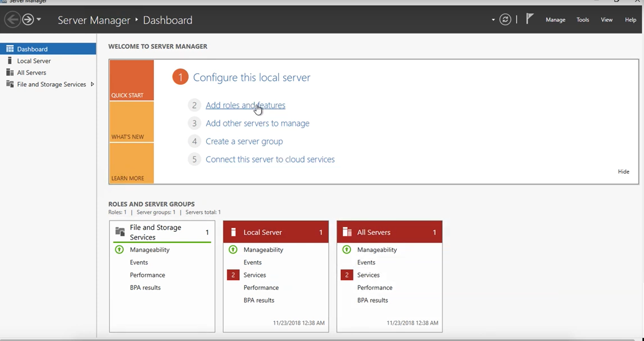Screen dimensions: 644x341
Task: Open the Manage menu
Action: [x=555, y=20]
